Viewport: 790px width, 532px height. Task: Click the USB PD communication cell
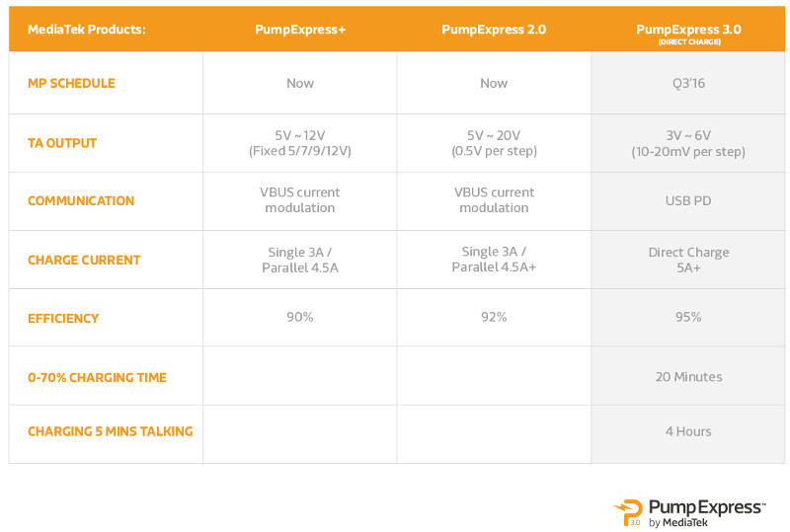coord(688,200)
